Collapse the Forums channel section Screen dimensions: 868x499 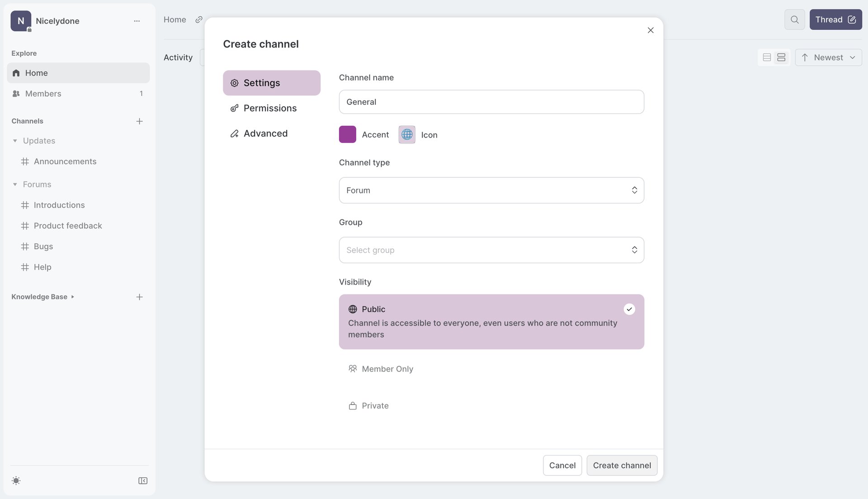point(15,184)
